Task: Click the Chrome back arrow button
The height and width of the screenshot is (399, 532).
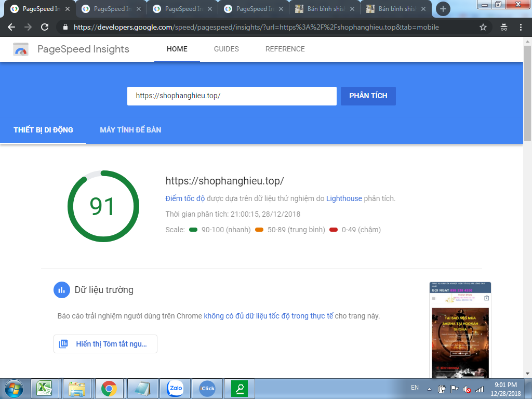Action: pyautogui.click(x=11, y=27)
